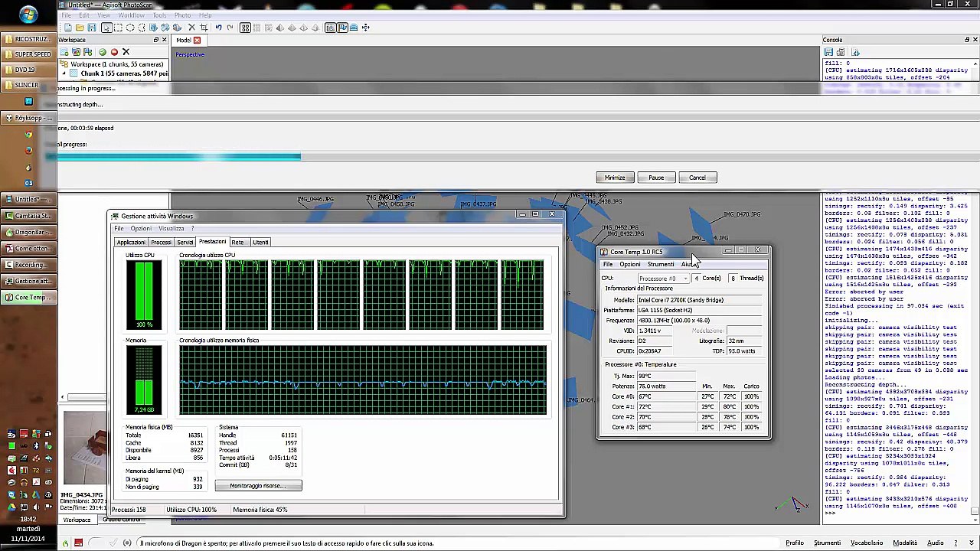Click the Save icon in PhotoScan toolbar
The width and height of the screenshot is (980, 551).
(x=91, y=28)
